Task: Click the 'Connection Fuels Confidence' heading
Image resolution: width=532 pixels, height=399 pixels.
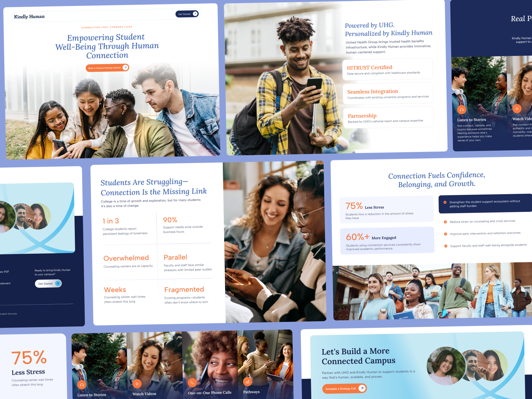Action: 437,180
